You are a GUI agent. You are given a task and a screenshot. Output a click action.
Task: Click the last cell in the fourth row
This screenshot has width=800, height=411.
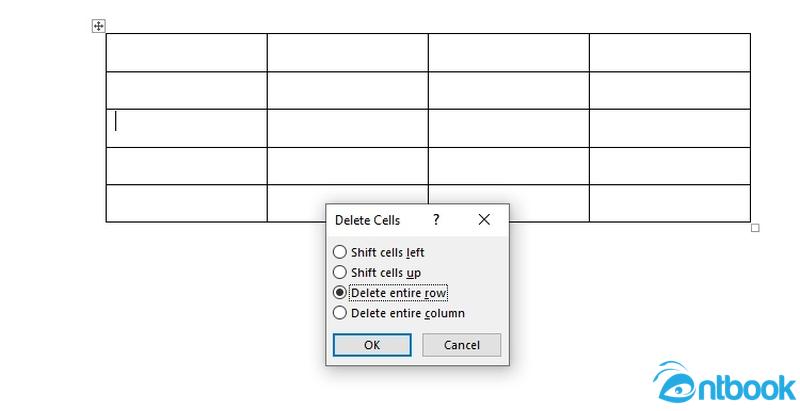(x=670, y=166)
